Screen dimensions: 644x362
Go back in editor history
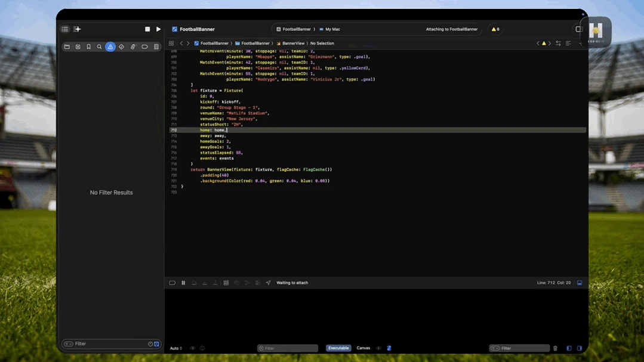point(181,43)
